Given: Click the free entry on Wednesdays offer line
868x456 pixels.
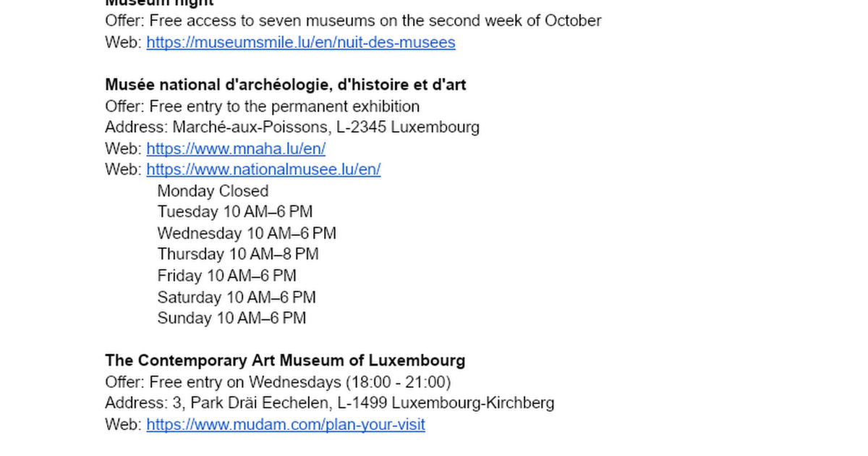Looking at the screenshot, I should [x=278, y=382].
